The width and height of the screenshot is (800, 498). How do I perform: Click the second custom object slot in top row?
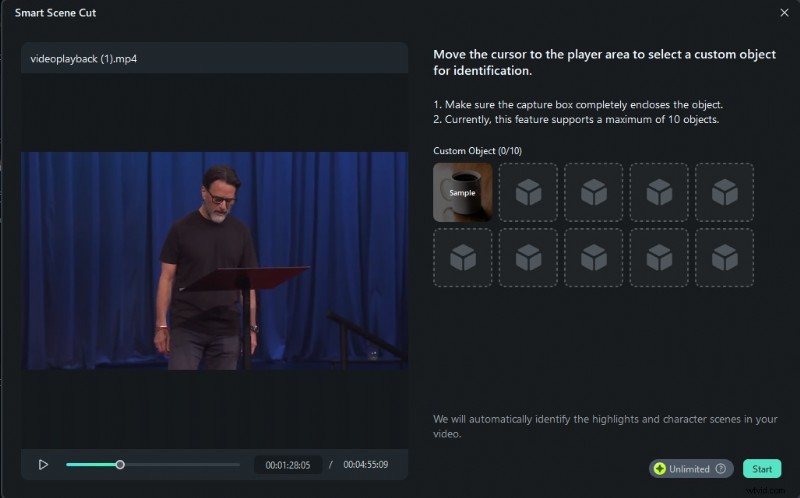(x=528, y=192)
